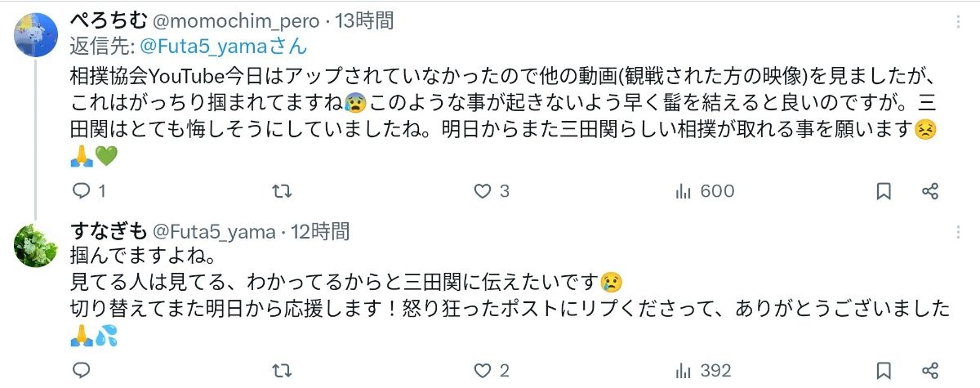980x388 pixels.
Task: Share the post by すなぎも
Action: (x=929, y=370)
